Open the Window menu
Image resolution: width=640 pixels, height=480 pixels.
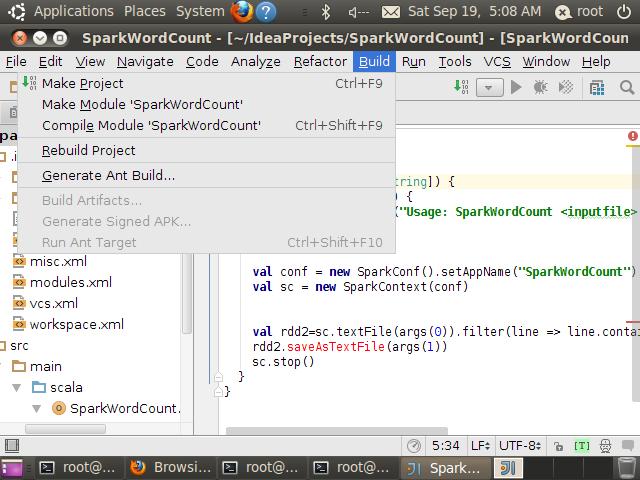[x=546, y=62]
